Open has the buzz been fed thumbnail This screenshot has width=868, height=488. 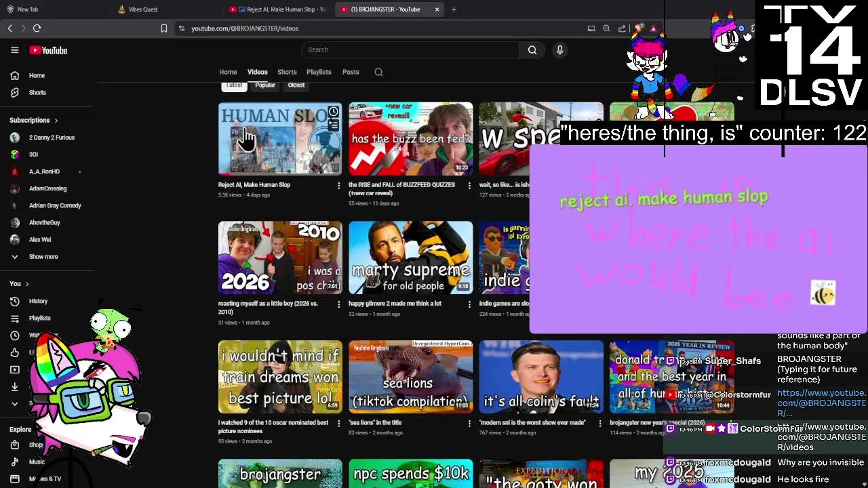(411, 139)
